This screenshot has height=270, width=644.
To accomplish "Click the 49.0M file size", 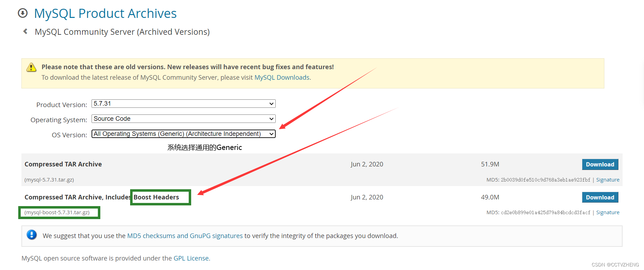I will tap(490, 197).
